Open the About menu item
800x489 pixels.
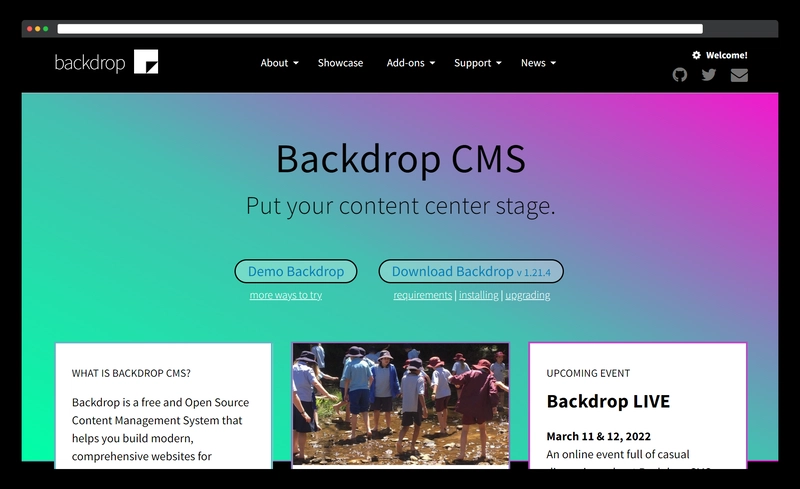[x=274, y=63]
